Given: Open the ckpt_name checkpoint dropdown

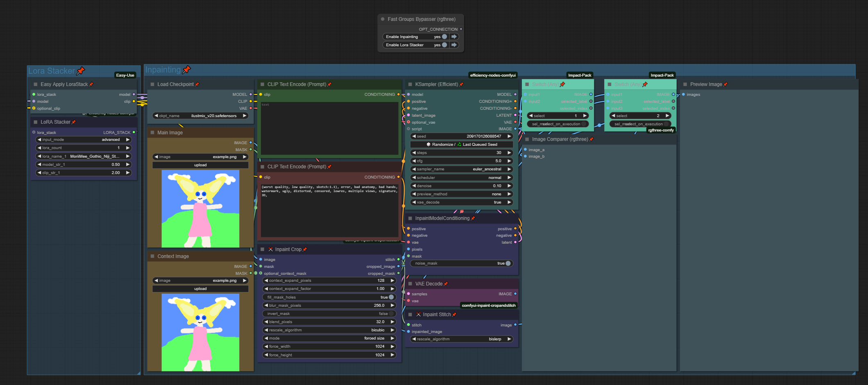Looking at the screenshot, I should [x=200, y=116].
